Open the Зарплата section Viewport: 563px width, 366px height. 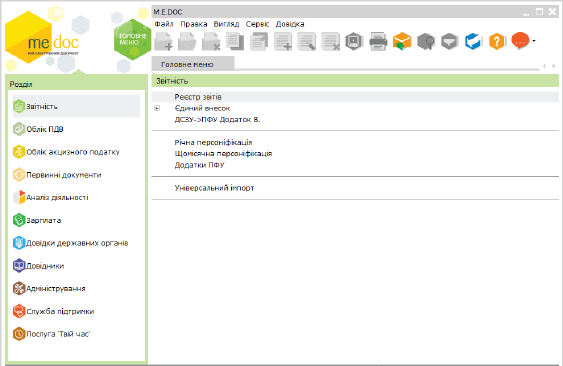tap(76, 220)
